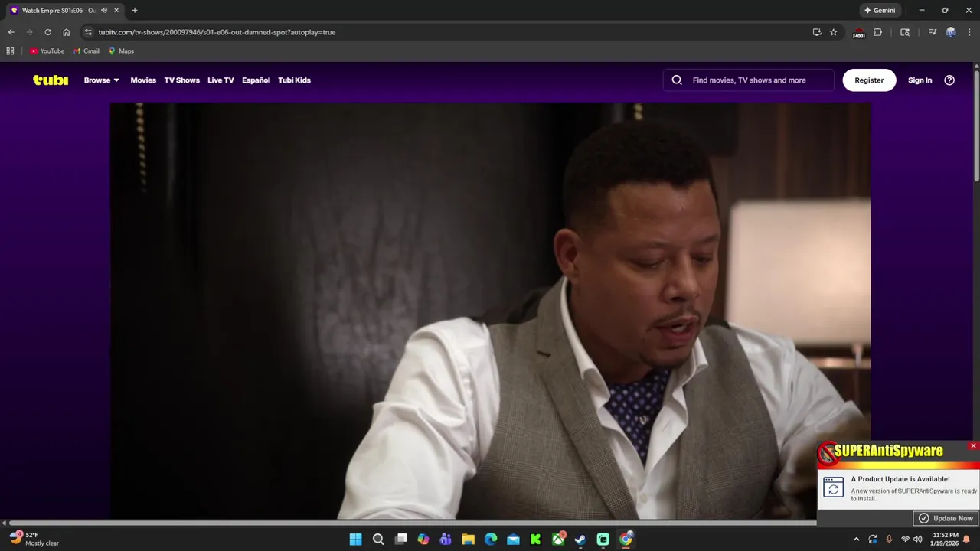Open the notification bell icon
The height and width of the screenshot is (551, 980).
[967, 540]
